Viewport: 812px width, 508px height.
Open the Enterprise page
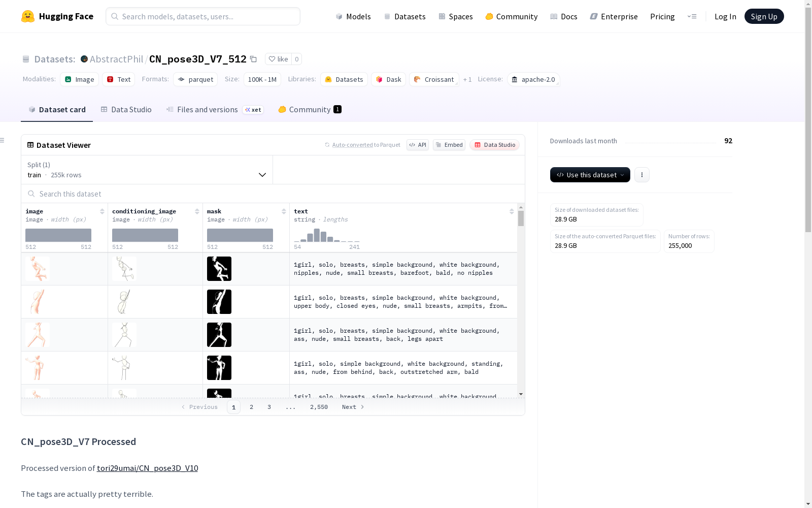614,16
